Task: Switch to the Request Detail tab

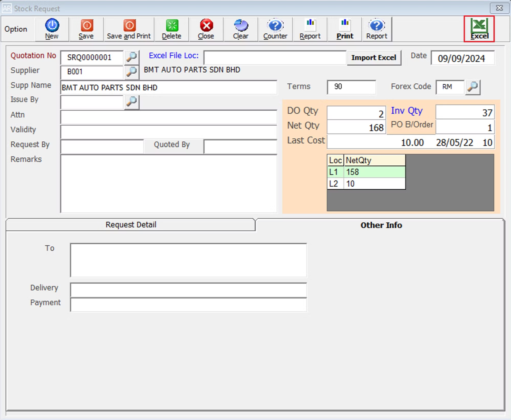Action: (x=131, y=225)
